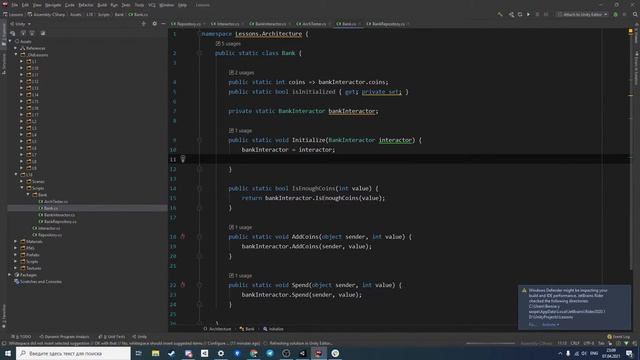Viewport: 640px width, 360px height.
Task: Click the warning indicator at editor top right
Action: click(x=630, y=31)
